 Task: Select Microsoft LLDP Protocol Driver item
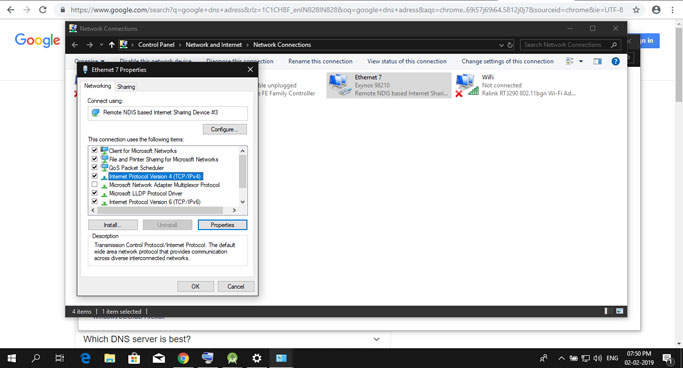[x=145, y=193]
